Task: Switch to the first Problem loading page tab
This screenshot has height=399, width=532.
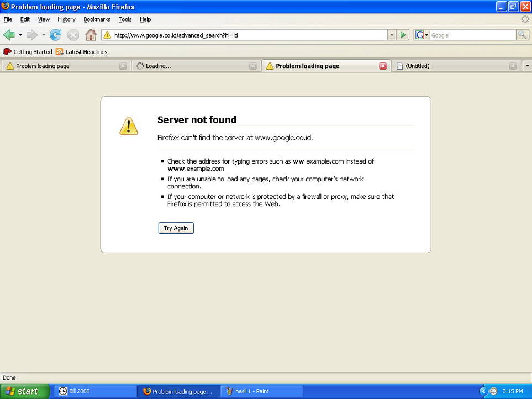Action: click(x=66, y=66)
